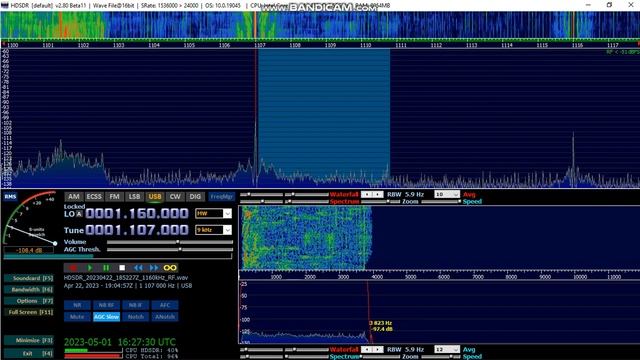The image size is (640, 360).
Task: Click the 5000 Hz mark on the audio scale
Action: click(x=410, y=277)
